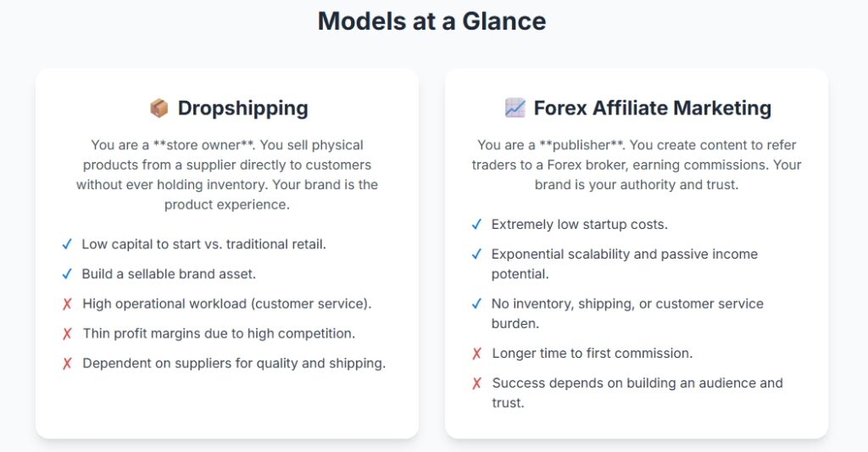Click checkmark next to Low capital to start
The image size is (868, 452).
point(67,244)
